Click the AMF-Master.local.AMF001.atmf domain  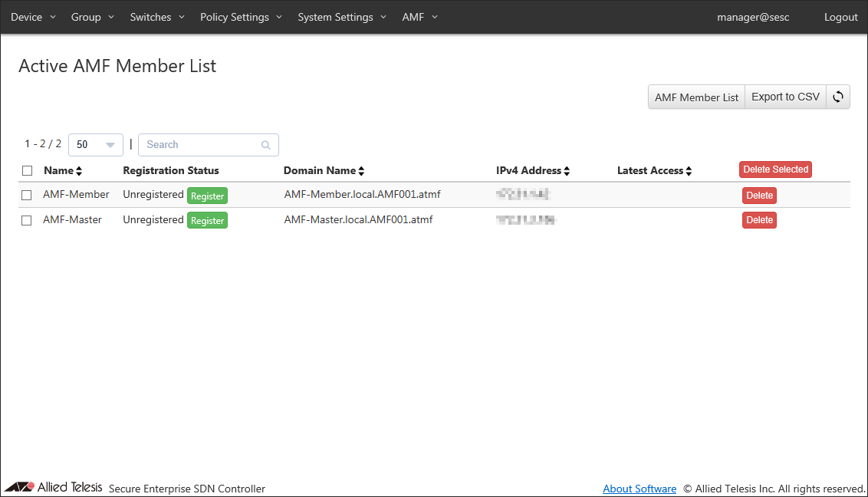tap(359, 219)
